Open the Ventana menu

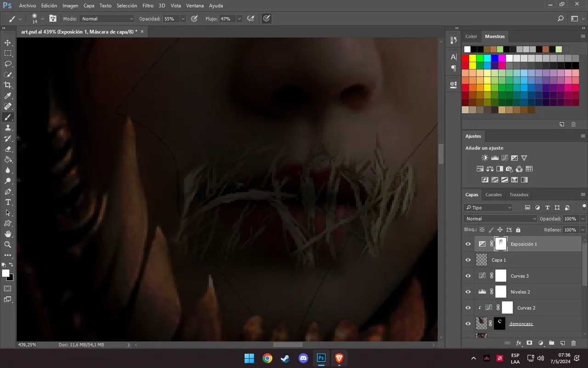point(195,6)
